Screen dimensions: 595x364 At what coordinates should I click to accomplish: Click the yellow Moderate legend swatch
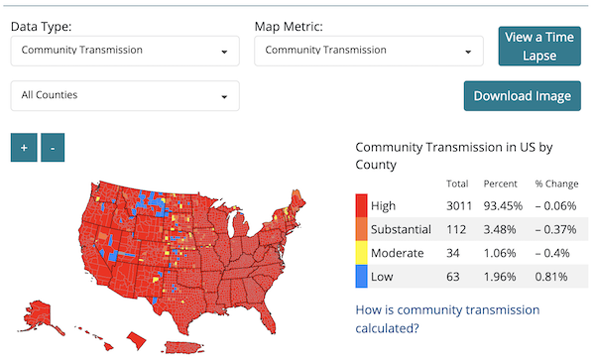point(361,253)
